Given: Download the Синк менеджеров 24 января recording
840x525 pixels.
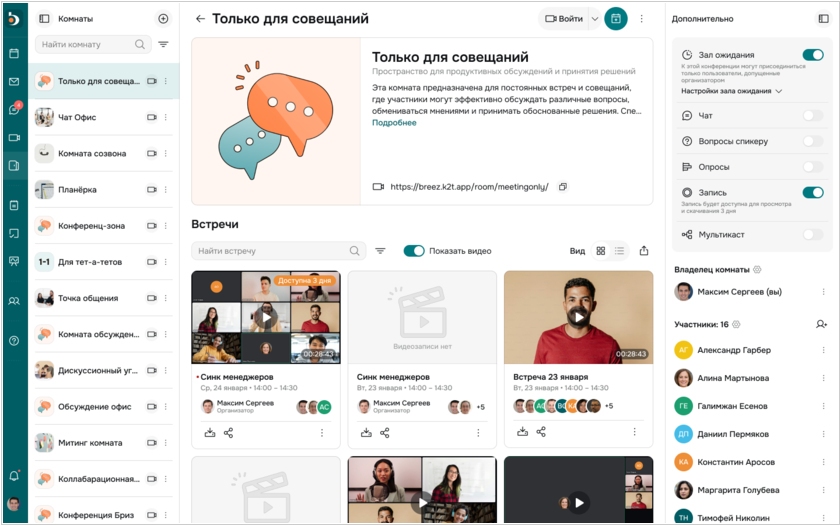Looking at the screenshot, I should [210, 432].
